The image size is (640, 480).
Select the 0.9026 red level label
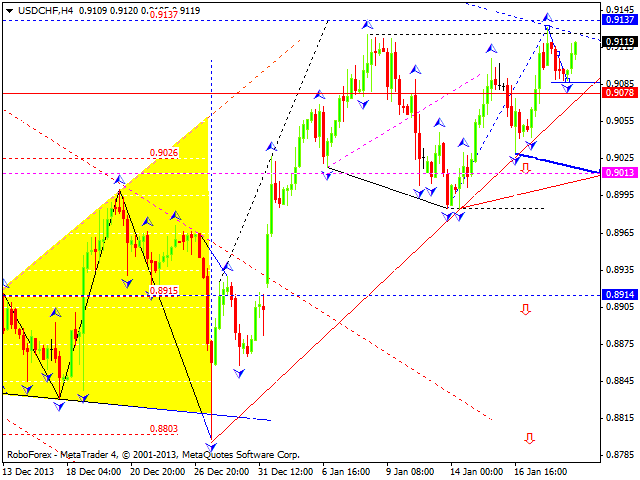point(164,152)
